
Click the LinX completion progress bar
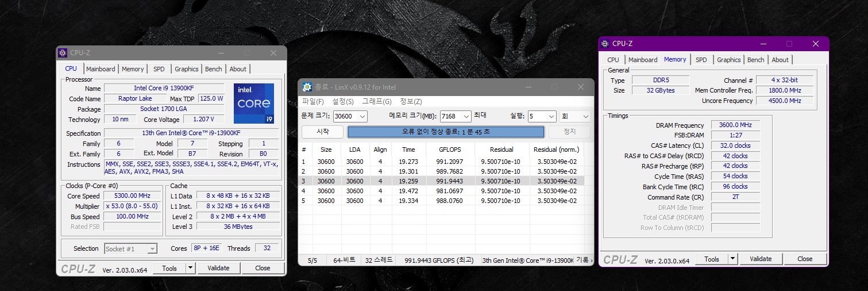pos(446,132)
